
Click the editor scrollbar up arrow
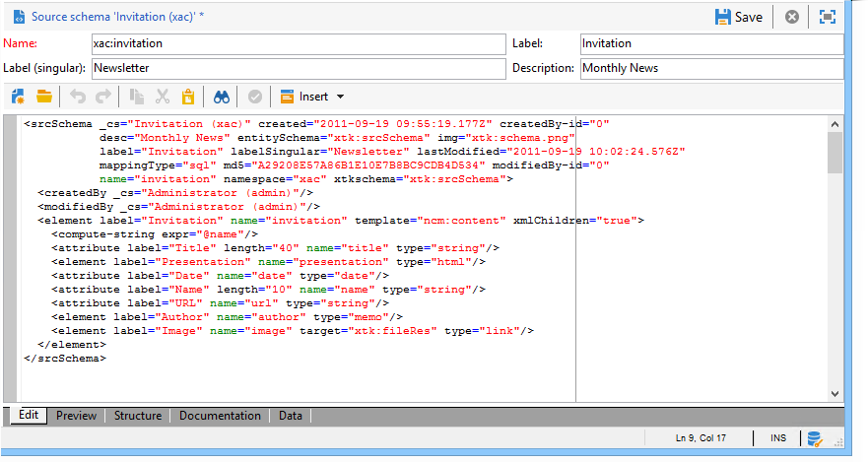tap(835, 124)
